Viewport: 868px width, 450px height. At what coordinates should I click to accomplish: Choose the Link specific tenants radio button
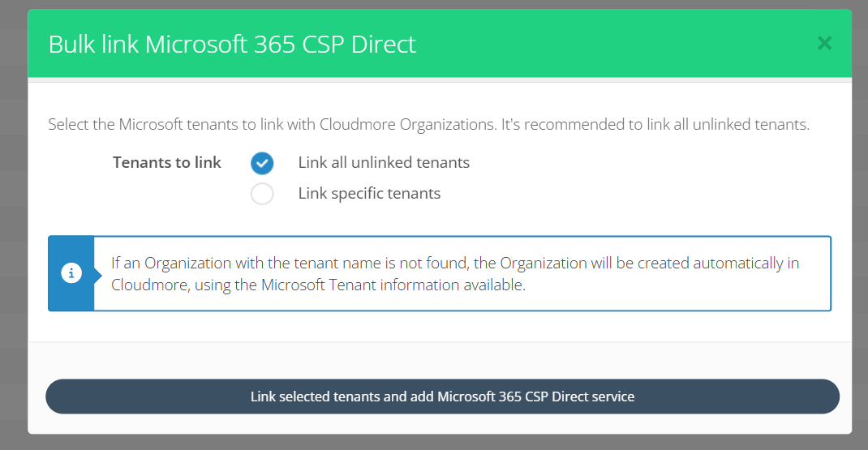pyautogui.click(x=262, y=194)
